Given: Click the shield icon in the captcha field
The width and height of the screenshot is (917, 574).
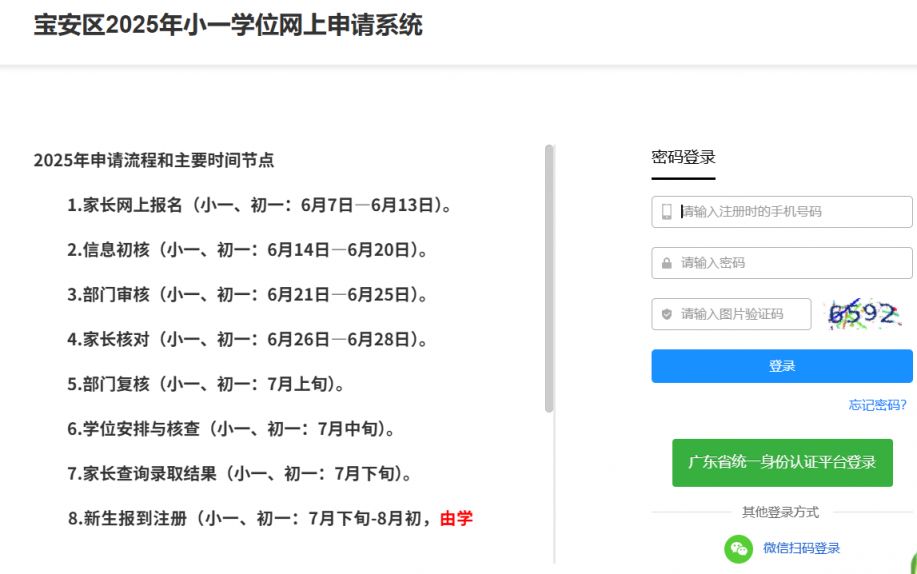Looking at the screenshot, I should coord(666,314).
